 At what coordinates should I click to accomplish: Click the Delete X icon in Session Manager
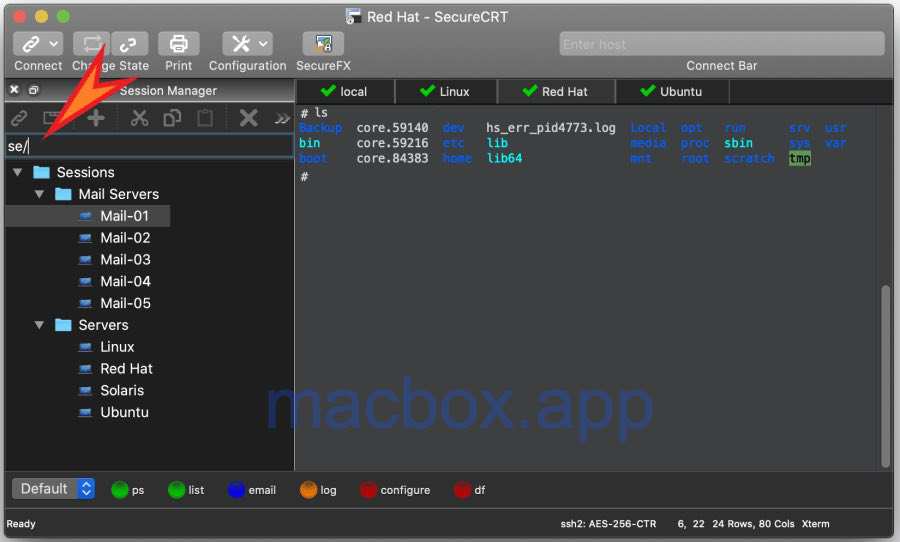248,118
